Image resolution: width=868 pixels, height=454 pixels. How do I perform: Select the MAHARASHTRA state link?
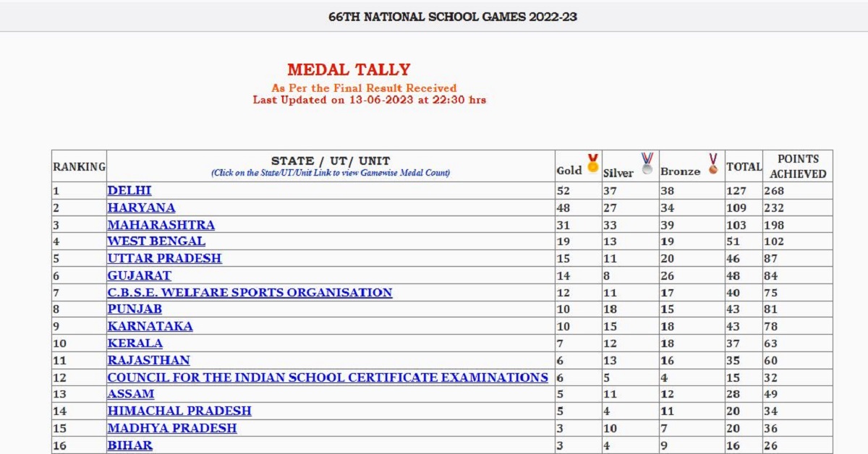(161, 225)
